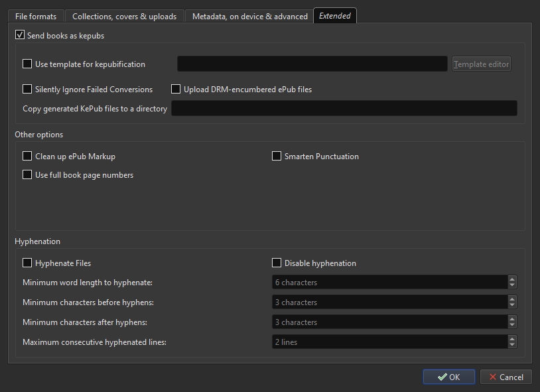Increase minimum word length to hyphenate
Viewport: 540px width, 392px height.
pyautogui.click(x=512, y=279)
